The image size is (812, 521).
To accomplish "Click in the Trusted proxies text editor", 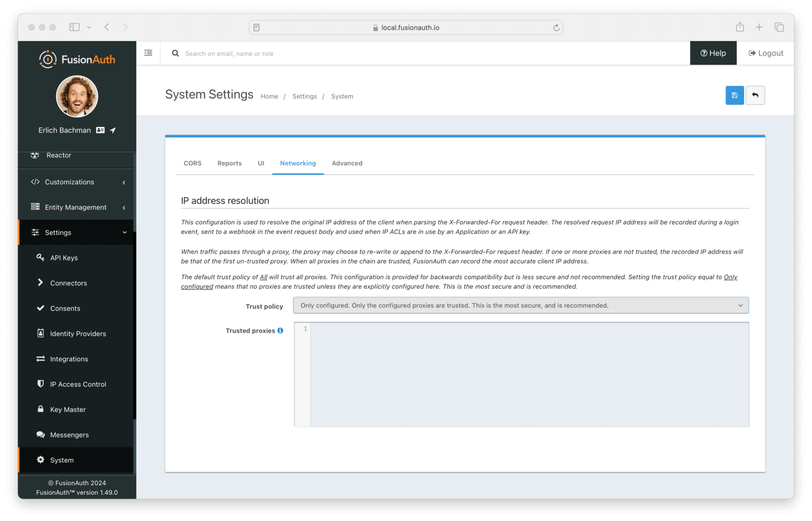I will (529, 375).
